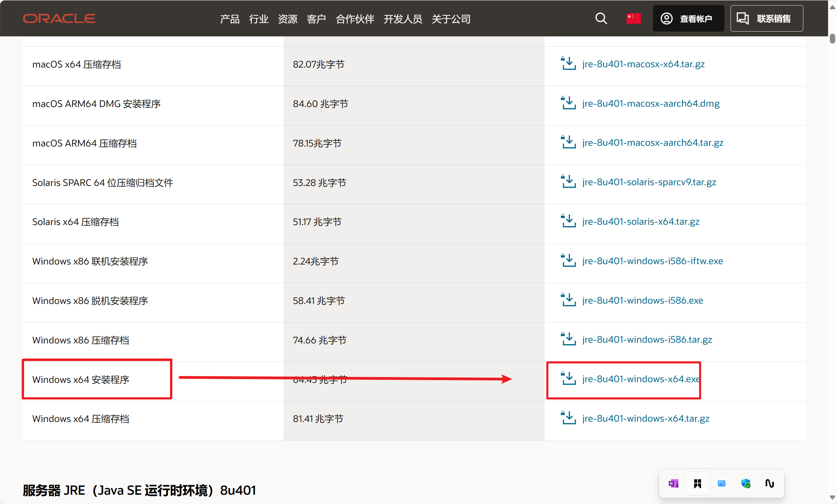Screen dimensions: 837x504
Task: Open the 开发人员 navigation menu
Action: point(402,19)
